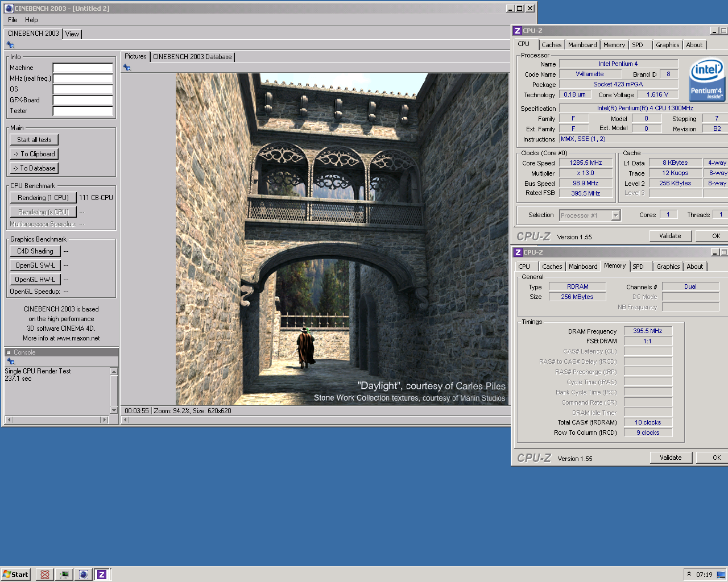Click the Z icon in lower CPU-Z window title

tap(518, 252)
